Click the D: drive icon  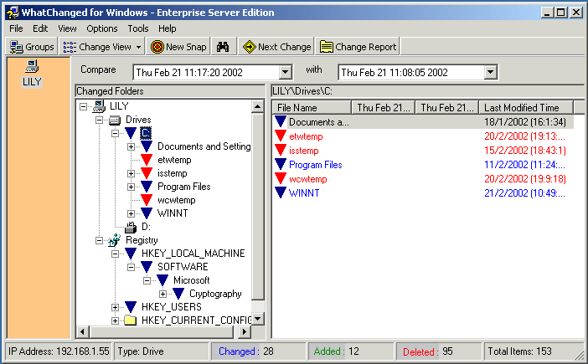coord(131,227)
